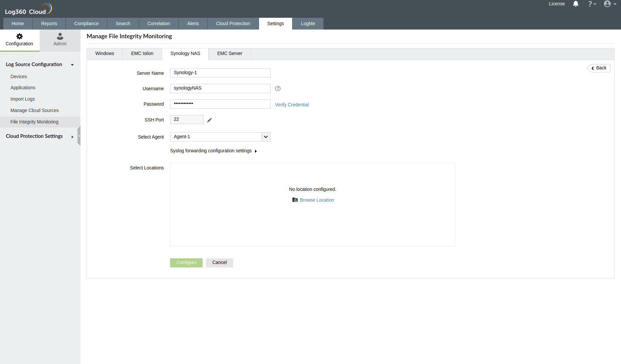Image resolution: width=621 pixels, height=364 pixels.
Task: Click the Manage File Integrity Monitoring heading
Action: pos(129,36)
